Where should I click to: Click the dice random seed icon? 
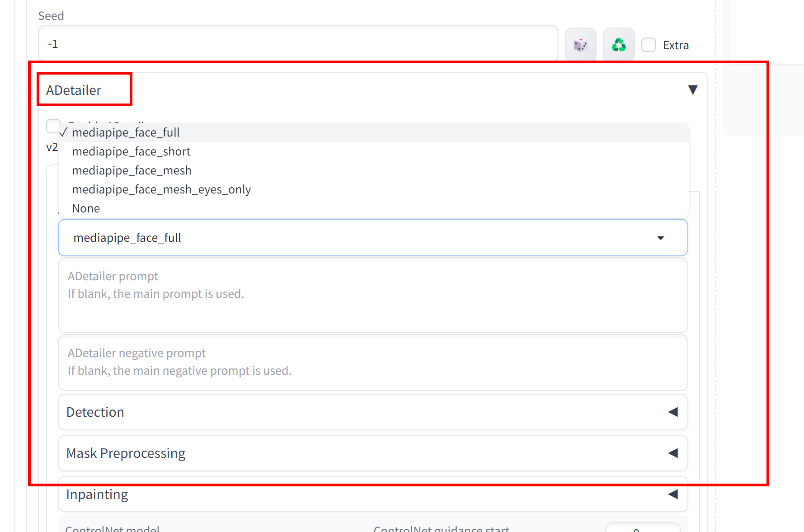pos(580,45)
